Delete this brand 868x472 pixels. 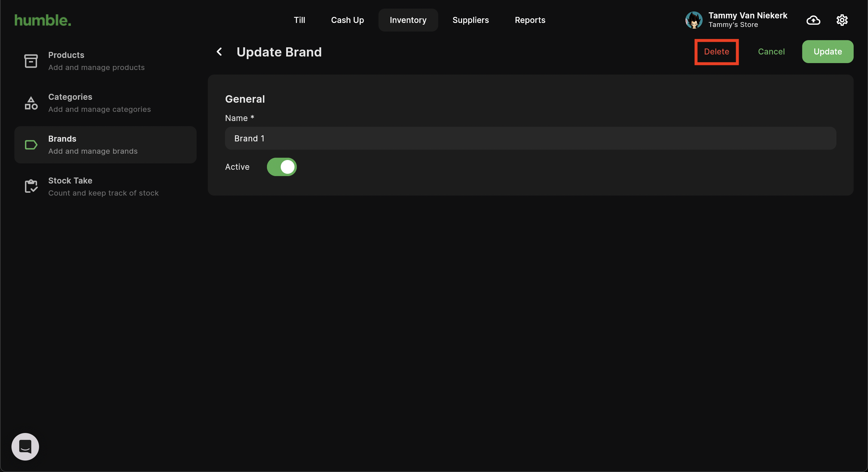716,52
